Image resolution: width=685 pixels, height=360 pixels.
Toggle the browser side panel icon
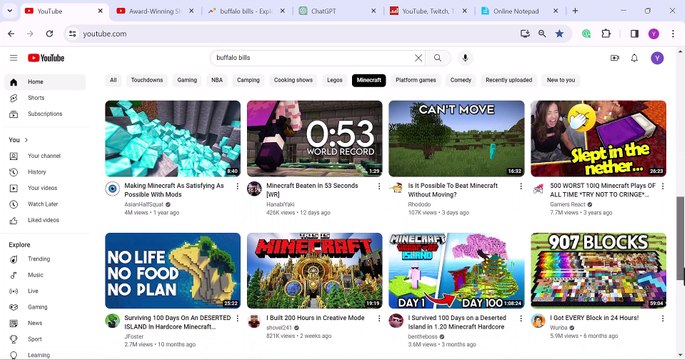[x=634, y=34]
